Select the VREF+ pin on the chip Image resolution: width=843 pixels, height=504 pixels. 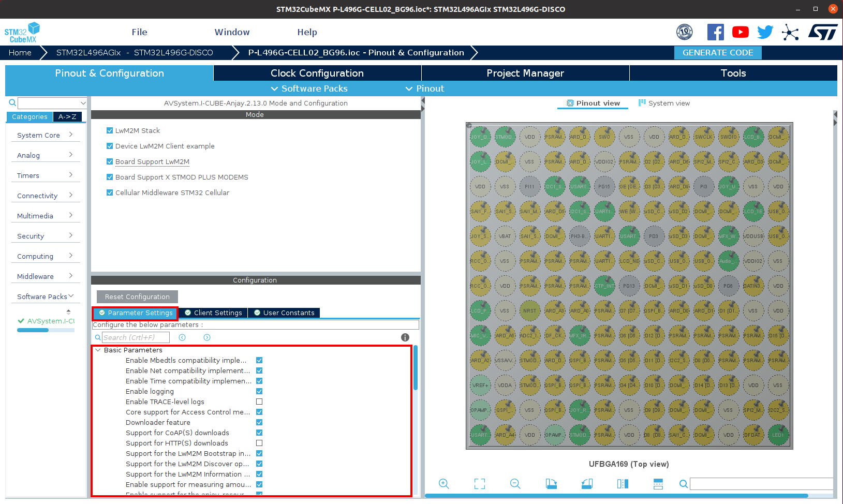click(480, 385)
